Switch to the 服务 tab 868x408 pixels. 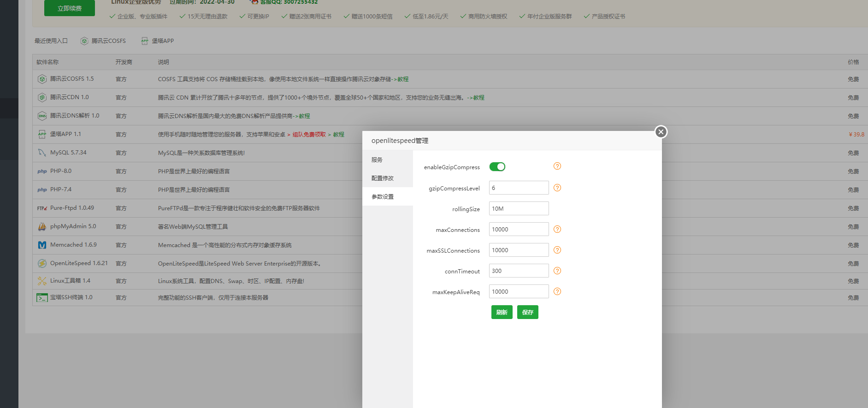click(x=388, y=160)
